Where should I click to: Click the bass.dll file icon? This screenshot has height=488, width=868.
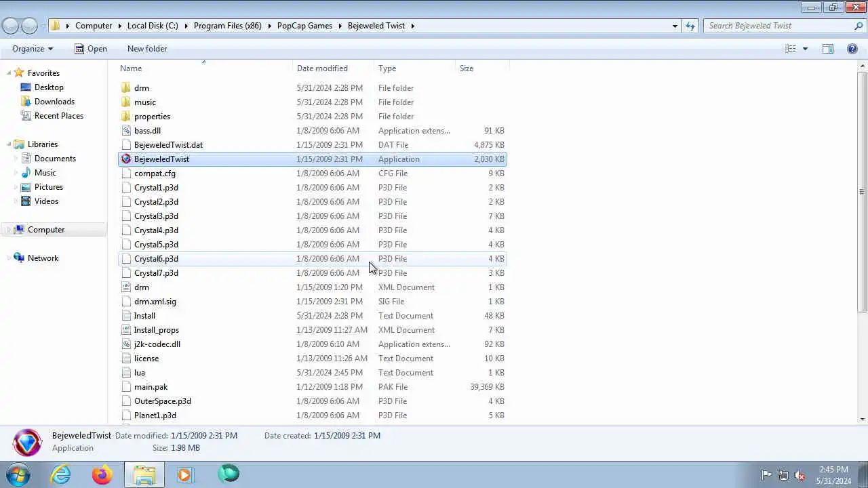pos(125,130)
